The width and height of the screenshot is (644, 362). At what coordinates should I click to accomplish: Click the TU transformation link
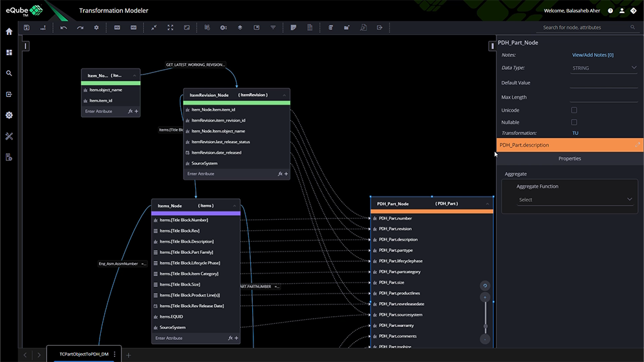[575, 133]
